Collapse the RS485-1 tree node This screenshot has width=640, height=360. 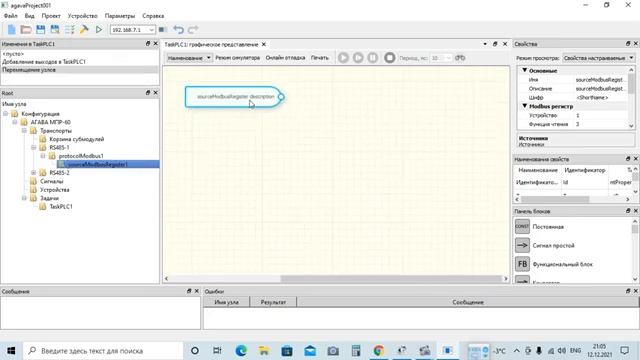[x=33, y=147]
